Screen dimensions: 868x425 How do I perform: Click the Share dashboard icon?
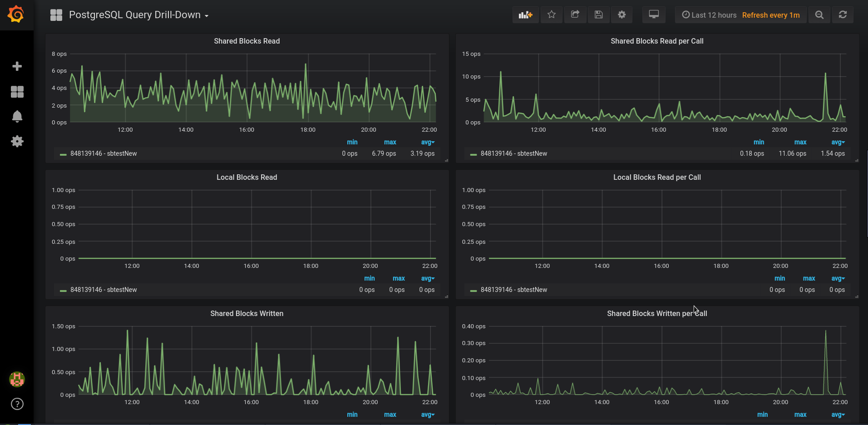(575, 15)
